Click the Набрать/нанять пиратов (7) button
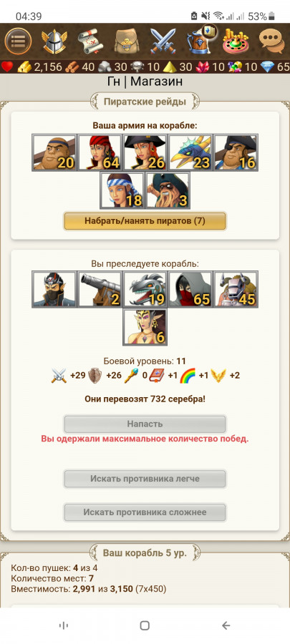The width and height of the screenshot is (290, 644). click(x=145, y=221)
